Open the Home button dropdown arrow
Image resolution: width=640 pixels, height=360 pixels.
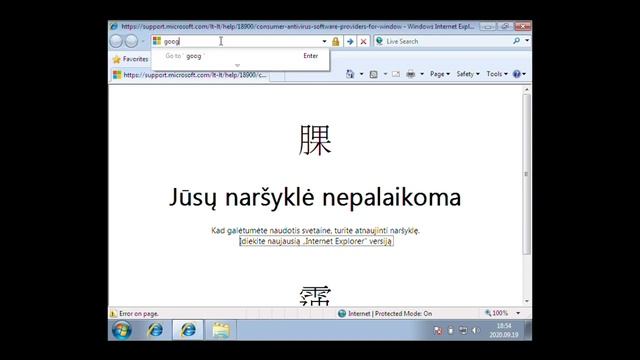pyautogui.click(x=361, y=74)
